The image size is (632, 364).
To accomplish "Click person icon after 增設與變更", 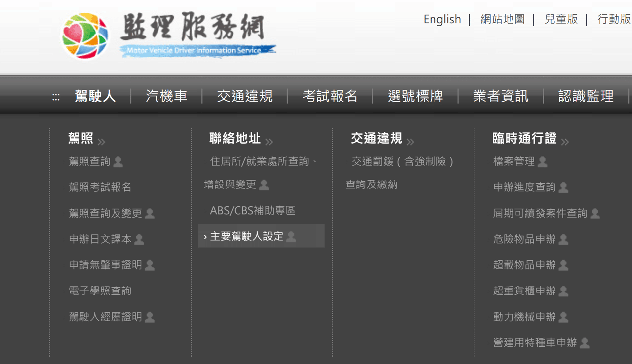I will pos(264,185).
